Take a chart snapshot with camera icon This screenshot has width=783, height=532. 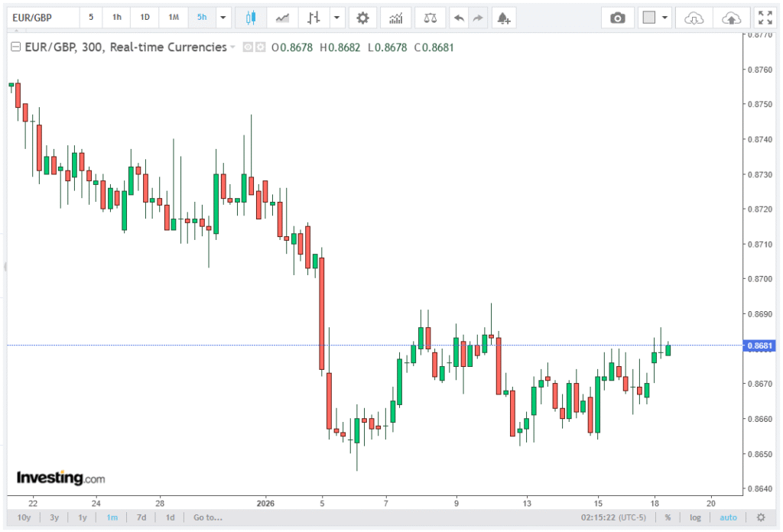(617, 17)
